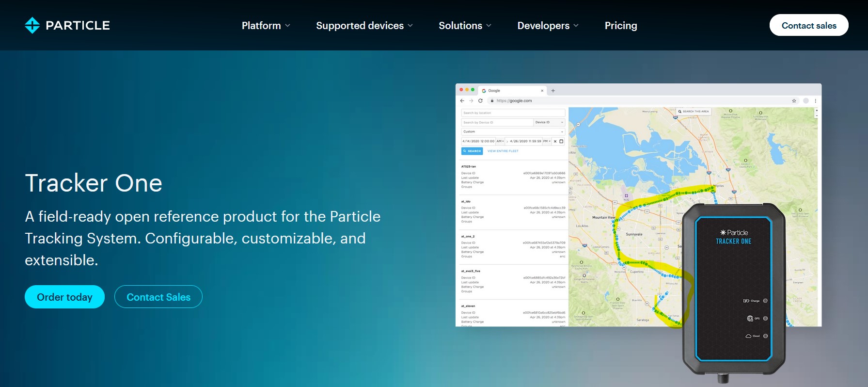The image size is (868, 387).
Task: Go to the Pricing page
Action: [621, 26]
